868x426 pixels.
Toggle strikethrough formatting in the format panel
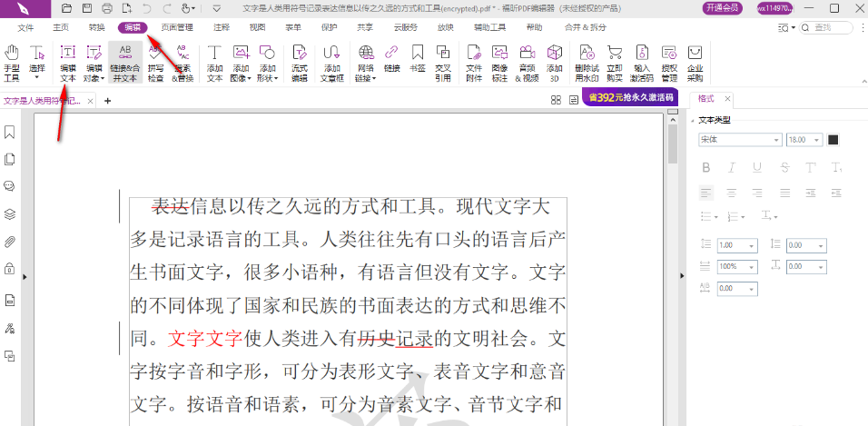tap(784, 167)
